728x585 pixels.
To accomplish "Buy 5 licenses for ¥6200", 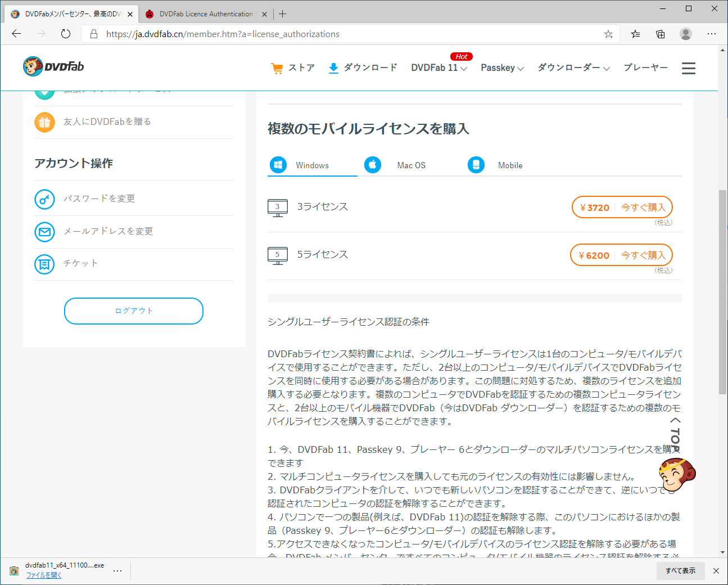I will click(x=622, y=255).
